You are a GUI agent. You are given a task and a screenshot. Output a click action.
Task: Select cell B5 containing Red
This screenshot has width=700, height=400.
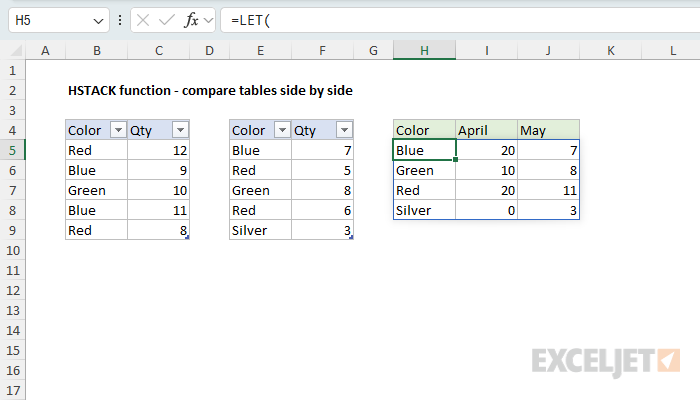point(96,150)
